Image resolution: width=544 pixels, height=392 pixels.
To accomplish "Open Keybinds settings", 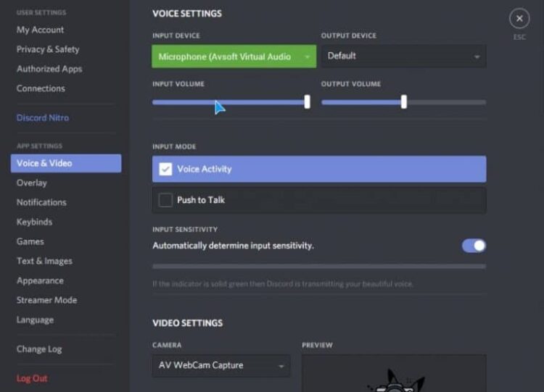I will (x=34, y=222).
